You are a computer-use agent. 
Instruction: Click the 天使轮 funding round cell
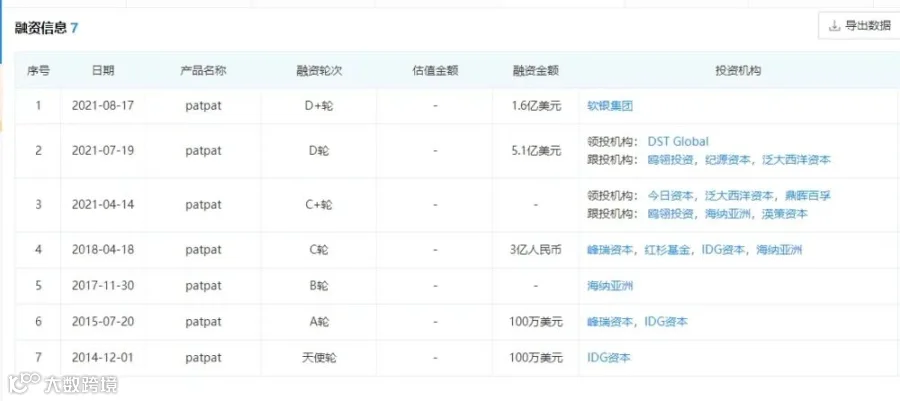(319, 358)
